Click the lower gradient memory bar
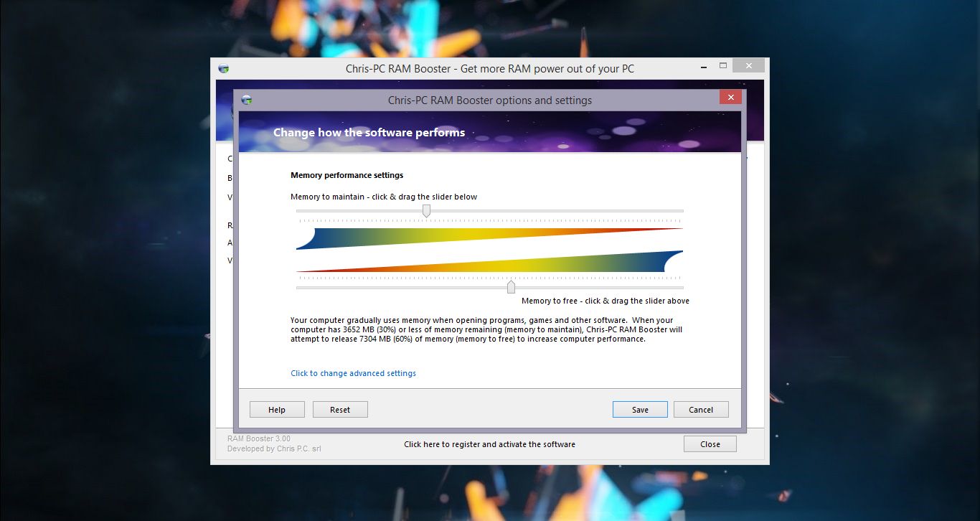 coord(489,261)
